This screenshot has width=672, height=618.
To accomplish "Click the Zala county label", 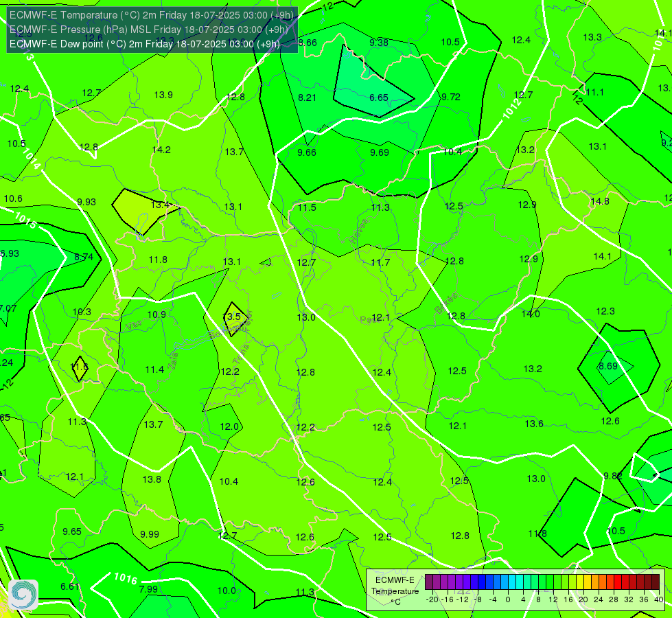I will point(173,362).
